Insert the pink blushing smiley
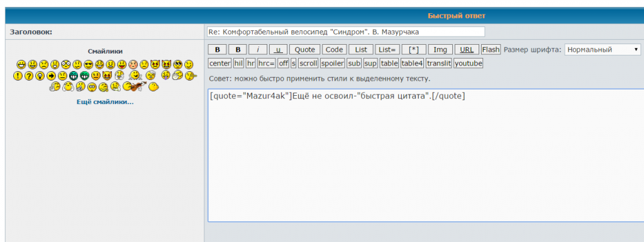 point(133,65)
